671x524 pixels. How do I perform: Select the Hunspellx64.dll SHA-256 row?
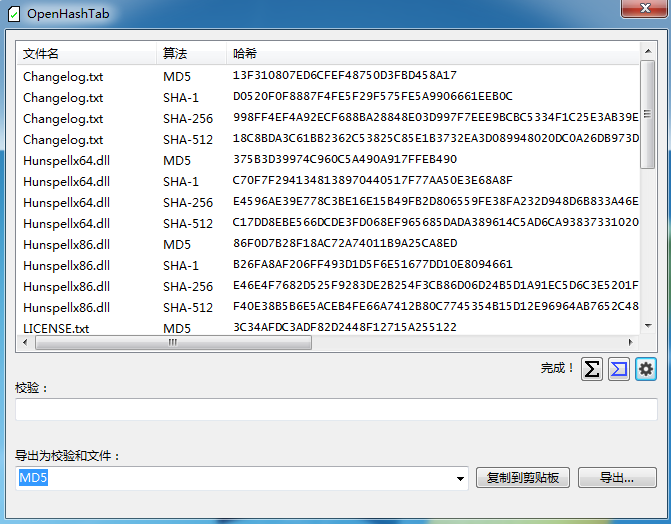point(66,202)
